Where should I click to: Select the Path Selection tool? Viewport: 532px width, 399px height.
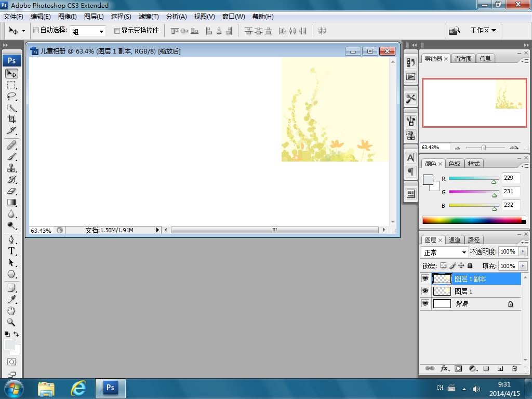[x=12, y=262]
